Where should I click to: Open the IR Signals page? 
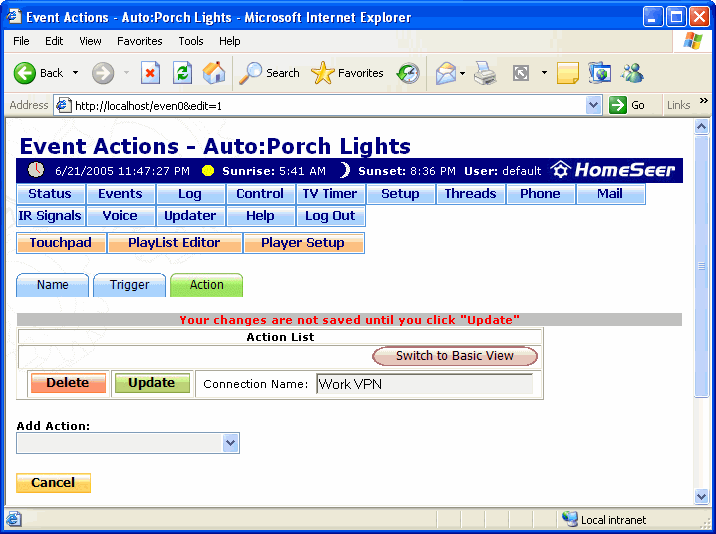tap(50, 216)
